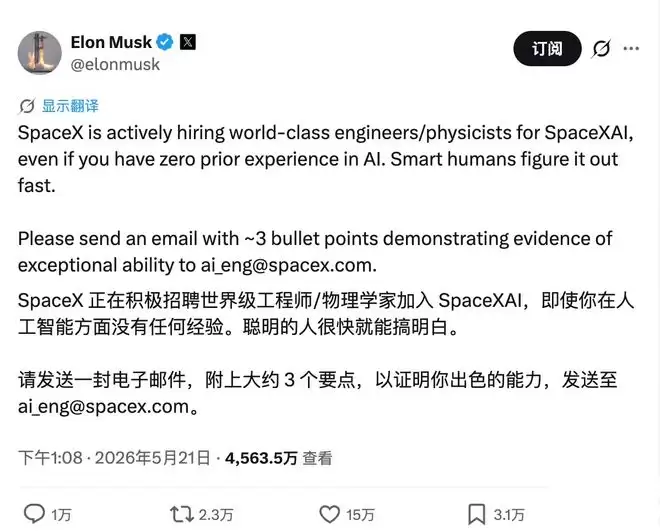Image resolution: width=660 pixels, height=532 pixels.
Task: Open Elon Musk's profile avatar
Action: click(40, 53)
